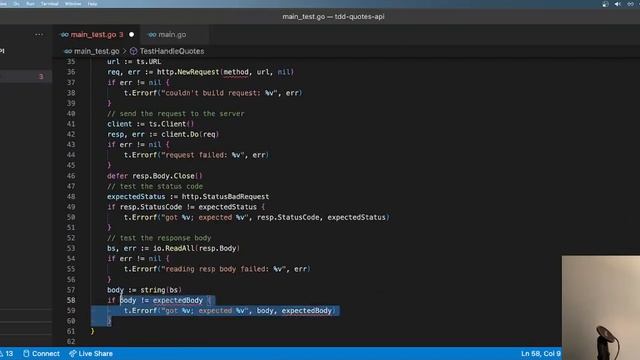Click 'http.StatusBadRequest' on line 48
The height and width of the screenshot is (360, 640).
[x=225, y=196]
